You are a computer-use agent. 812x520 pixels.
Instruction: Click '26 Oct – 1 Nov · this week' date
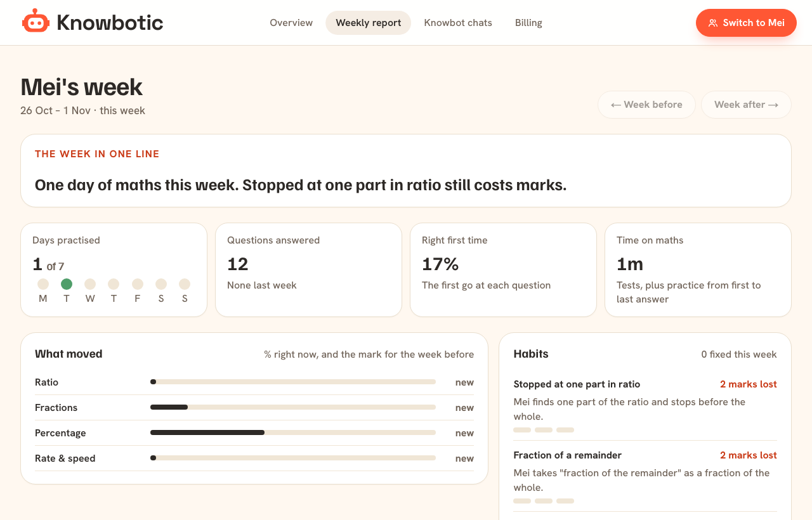click(x=82, y=110)
